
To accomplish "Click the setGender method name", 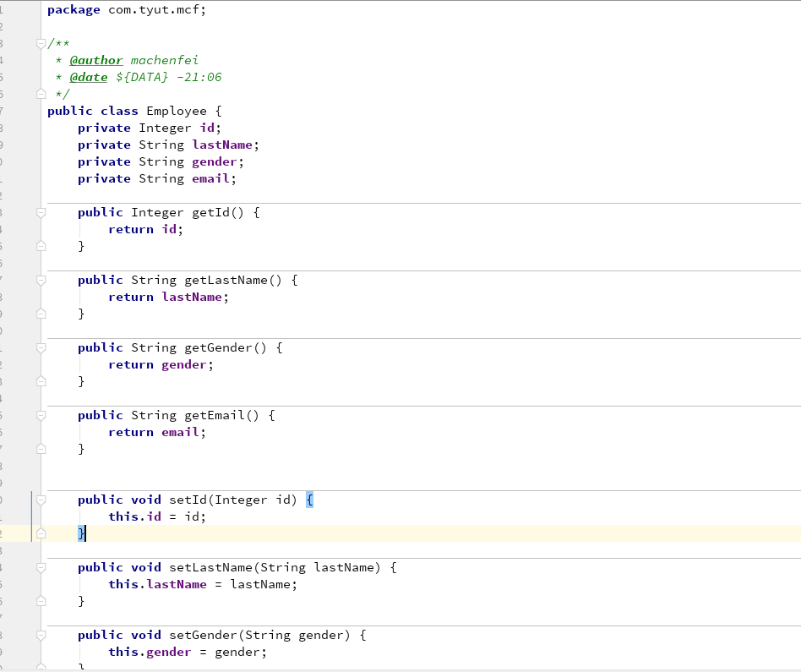I will point(203,635).
